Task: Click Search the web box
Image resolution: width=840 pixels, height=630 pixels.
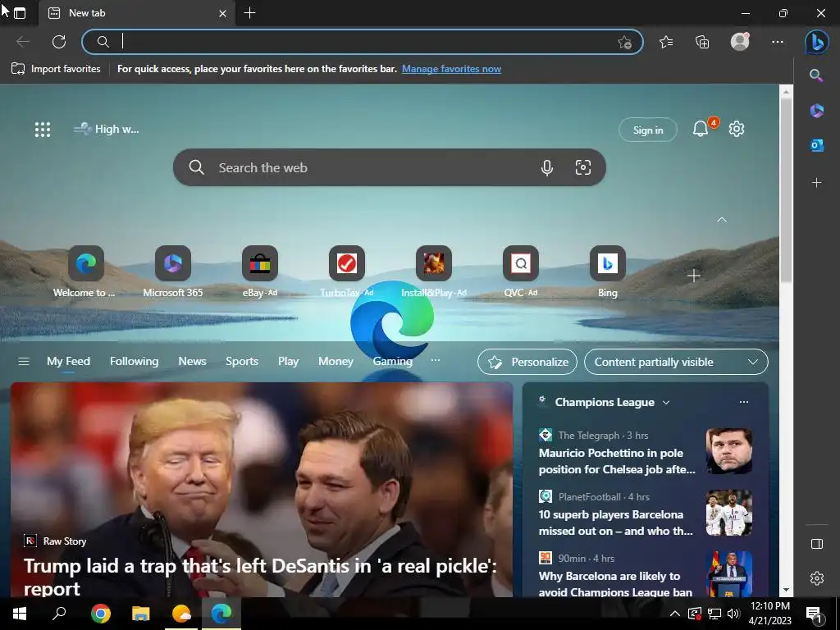Action: [390, 167]
